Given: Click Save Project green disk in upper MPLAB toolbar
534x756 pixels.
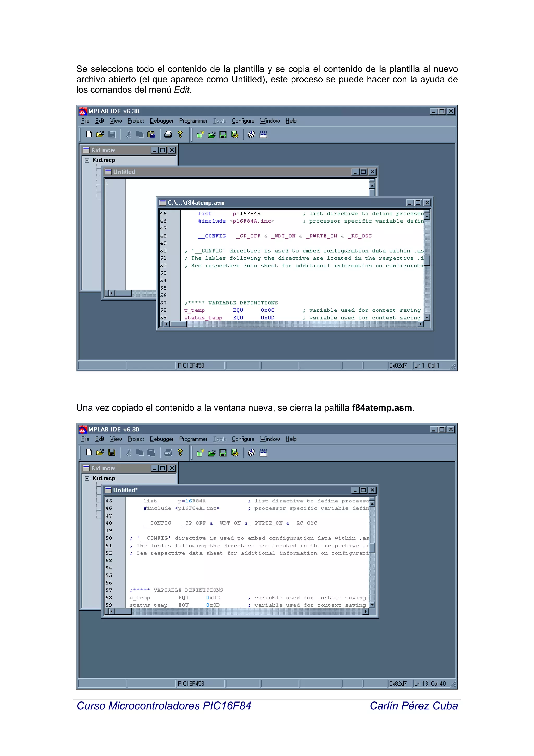Looking at the screenshot, I should (x=223, y=134).
